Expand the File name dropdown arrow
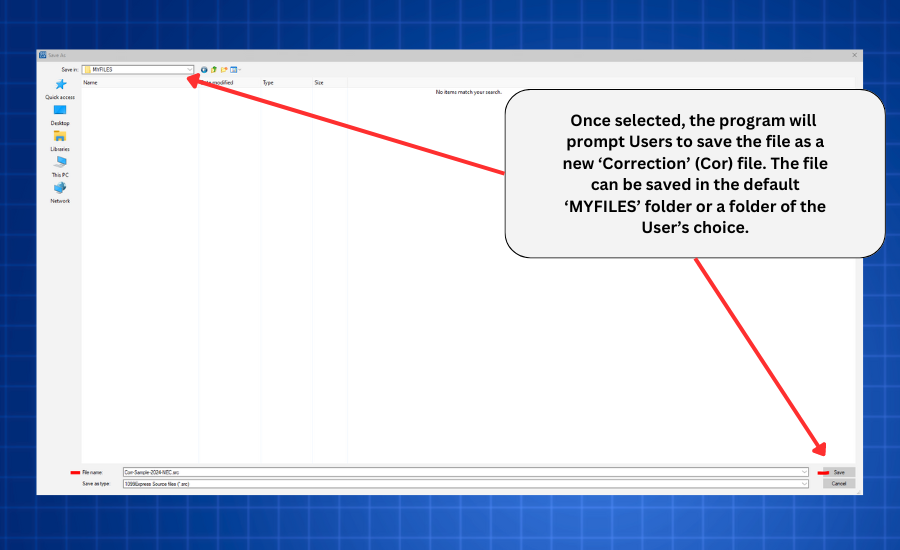This screenshot has width=900, height=550. coord(804,472)
